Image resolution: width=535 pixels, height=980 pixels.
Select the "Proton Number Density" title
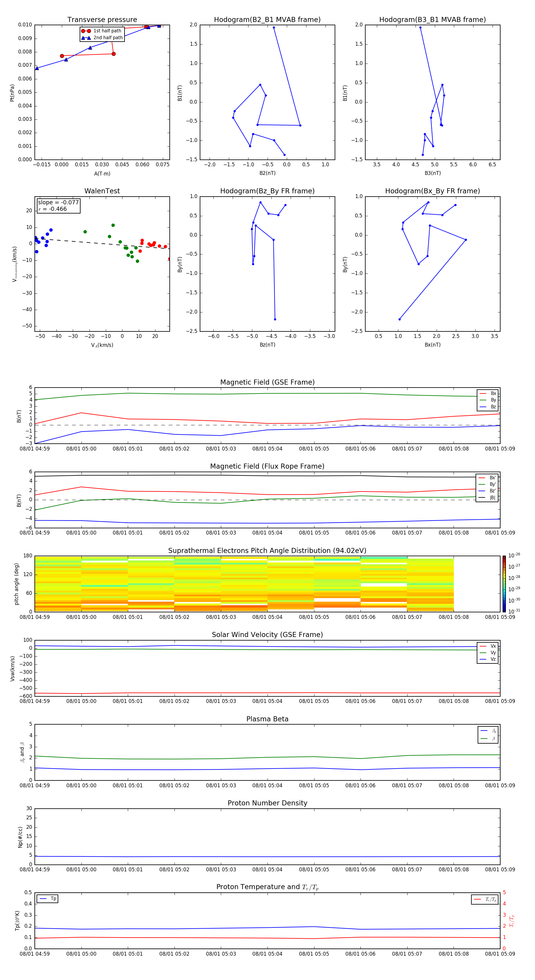[267, 803]
